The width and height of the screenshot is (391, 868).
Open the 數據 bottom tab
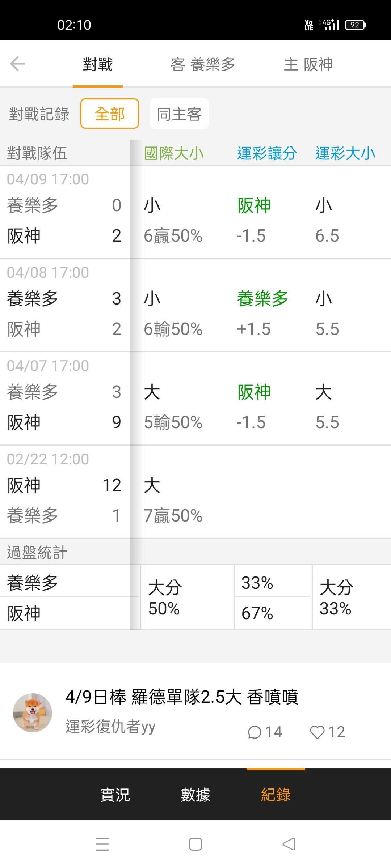click(x=195, y=795)
